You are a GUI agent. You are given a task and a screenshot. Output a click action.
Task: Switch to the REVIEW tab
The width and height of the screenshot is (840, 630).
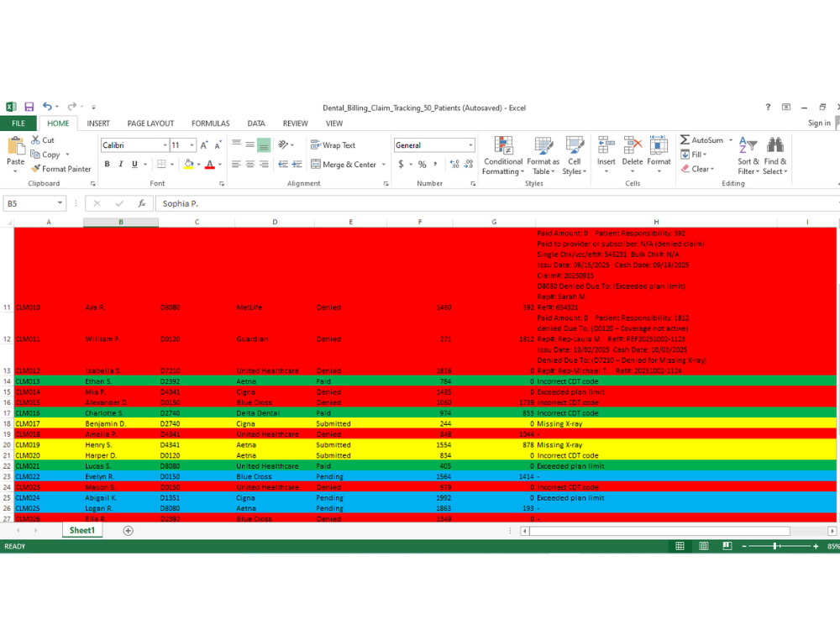tap(295, 123)
